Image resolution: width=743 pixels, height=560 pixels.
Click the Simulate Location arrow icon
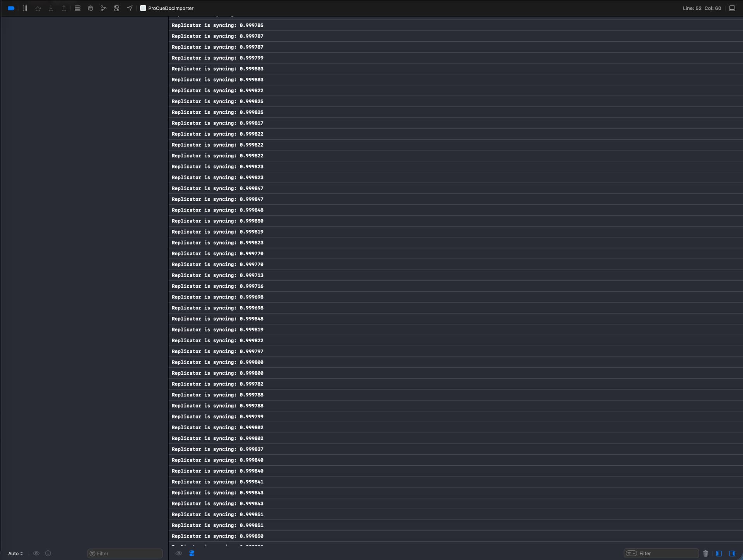coord(130,8)
